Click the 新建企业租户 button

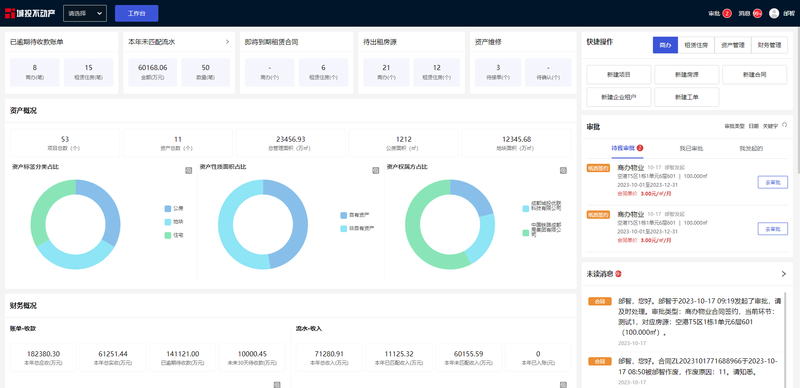(x=619, y=97)
